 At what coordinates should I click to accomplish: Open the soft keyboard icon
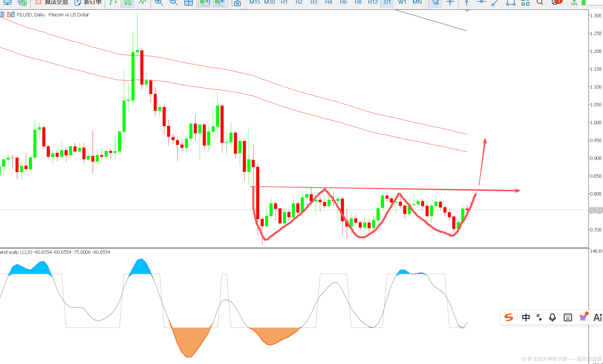pos(568,318)
